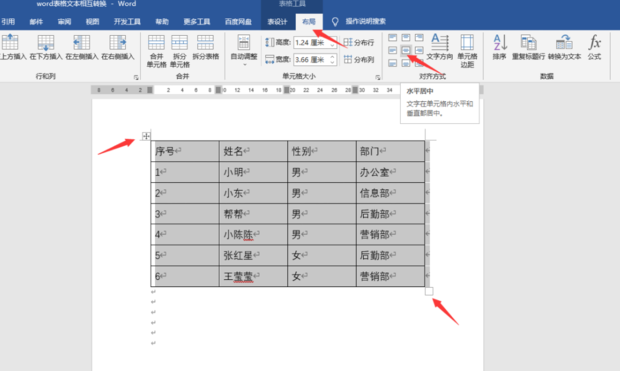Align cell text bottom left
The width and height of the screenshot is (620, 371).
coord(392,63)
